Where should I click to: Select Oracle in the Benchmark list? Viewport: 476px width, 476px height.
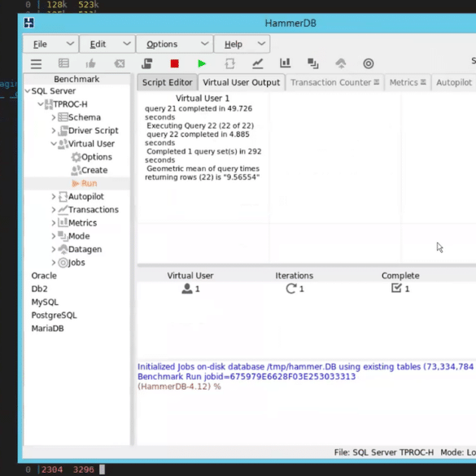44,276
